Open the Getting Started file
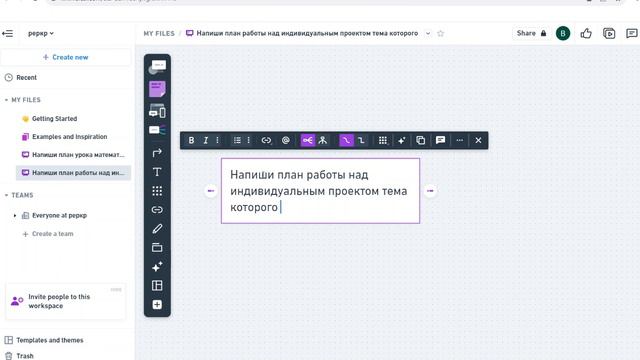The image size is (640, 360). 54,119
